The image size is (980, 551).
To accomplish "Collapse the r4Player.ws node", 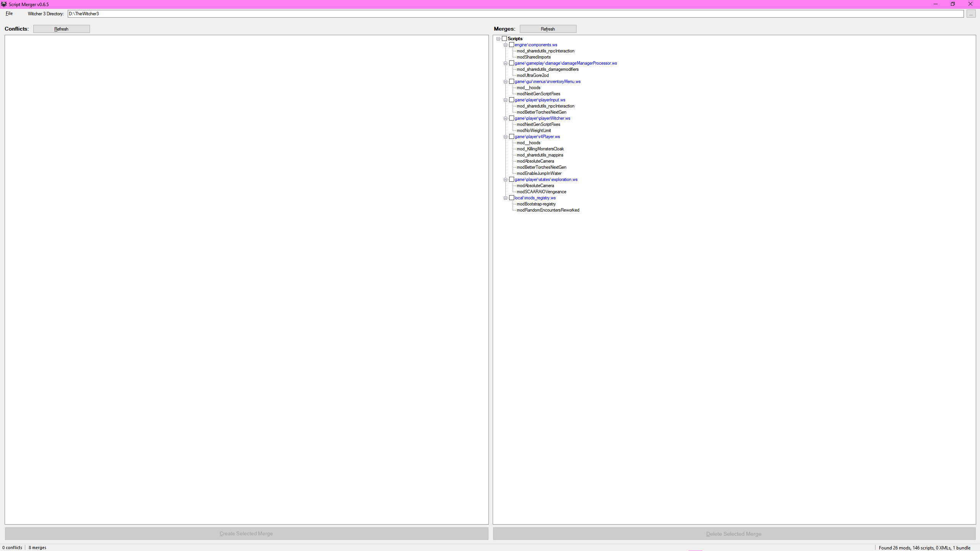I will (x=505, y=137).
